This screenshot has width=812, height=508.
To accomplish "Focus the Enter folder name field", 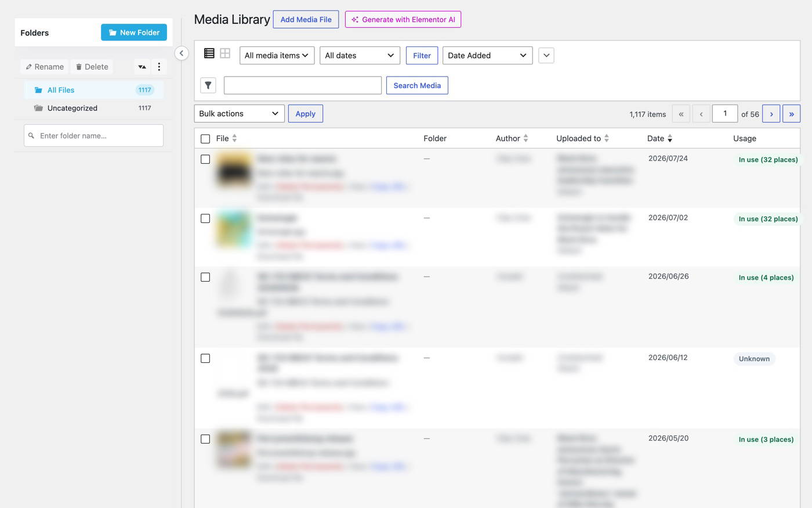I will pyautogui.click(x=93, y=136).
